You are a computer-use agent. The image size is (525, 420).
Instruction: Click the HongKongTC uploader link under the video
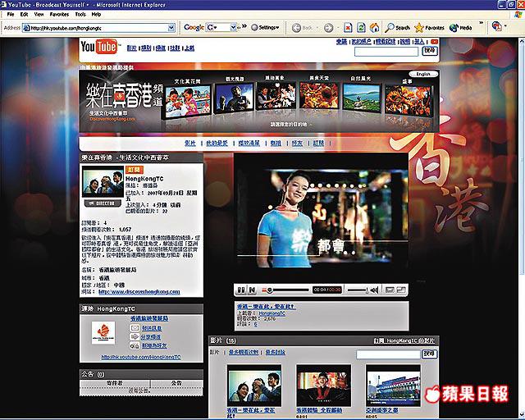[272, 313]
